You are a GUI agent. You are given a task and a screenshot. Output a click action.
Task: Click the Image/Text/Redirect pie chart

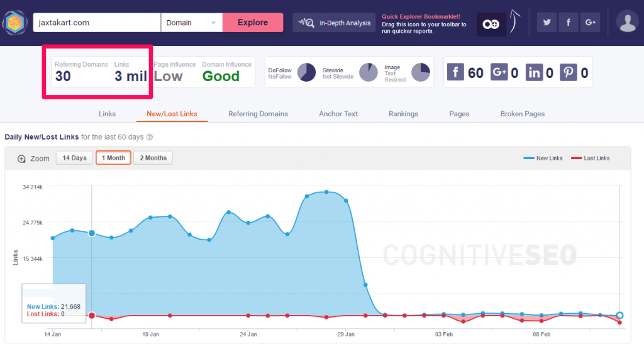pyautogui.click(x=421, y=72)
